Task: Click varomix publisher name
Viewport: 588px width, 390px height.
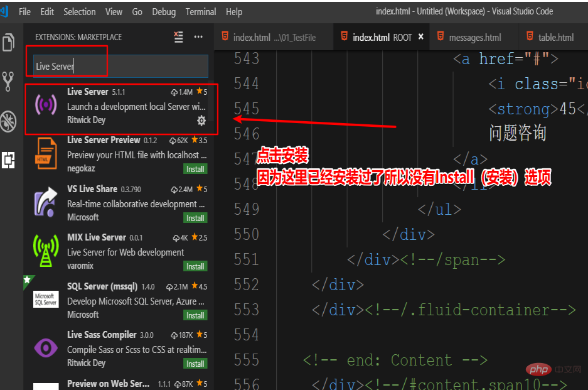Action: coord(80,266)
